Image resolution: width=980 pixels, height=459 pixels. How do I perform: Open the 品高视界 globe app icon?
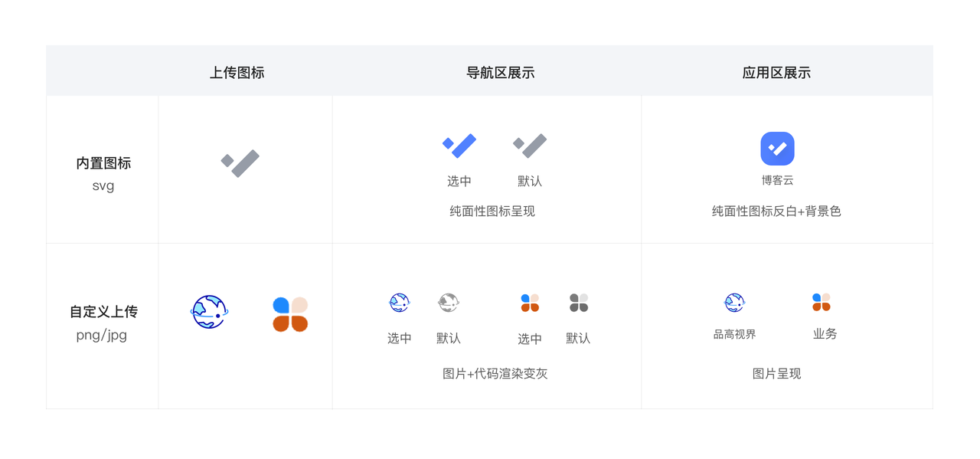tap(734, 303)
